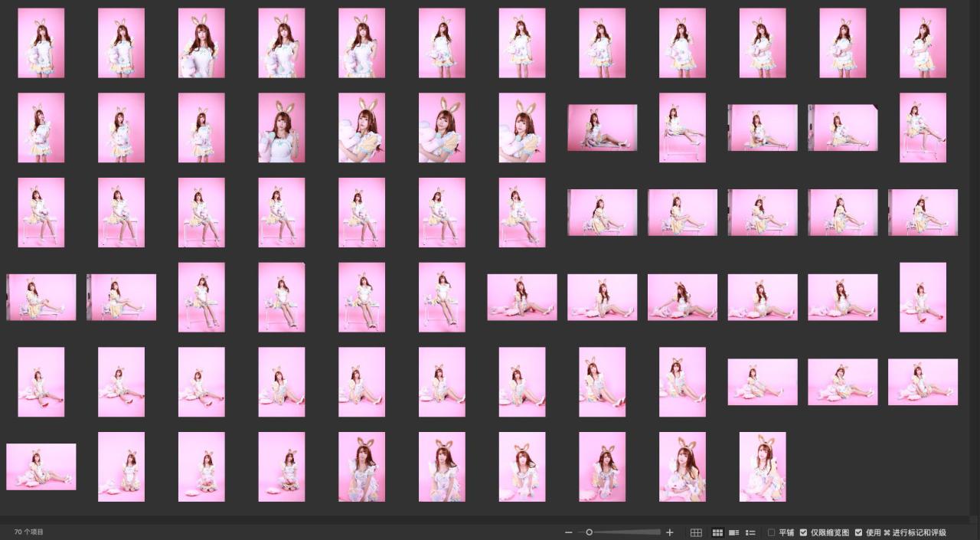This screenshot has width=980, height=540.
Task: Enable the 平铺 checkbox
Action: click(771, 532)
